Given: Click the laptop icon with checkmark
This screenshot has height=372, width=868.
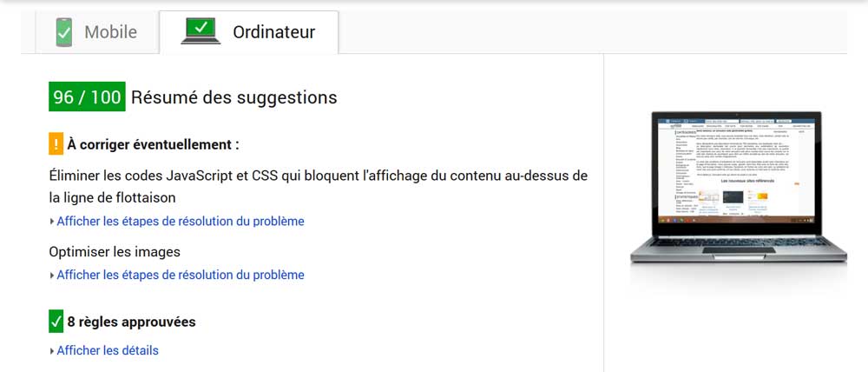Looking at the screenshot, I should click(201, 31).
